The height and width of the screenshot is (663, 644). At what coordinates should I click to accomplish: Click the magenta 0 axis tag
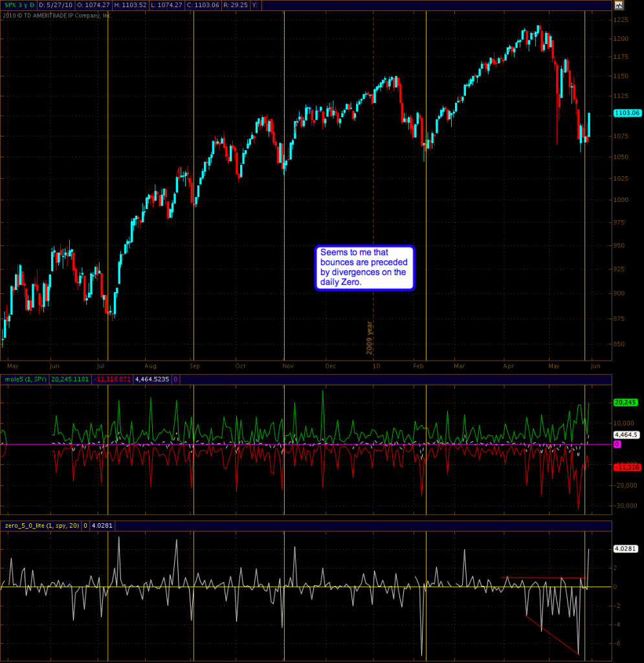[617, 444]
